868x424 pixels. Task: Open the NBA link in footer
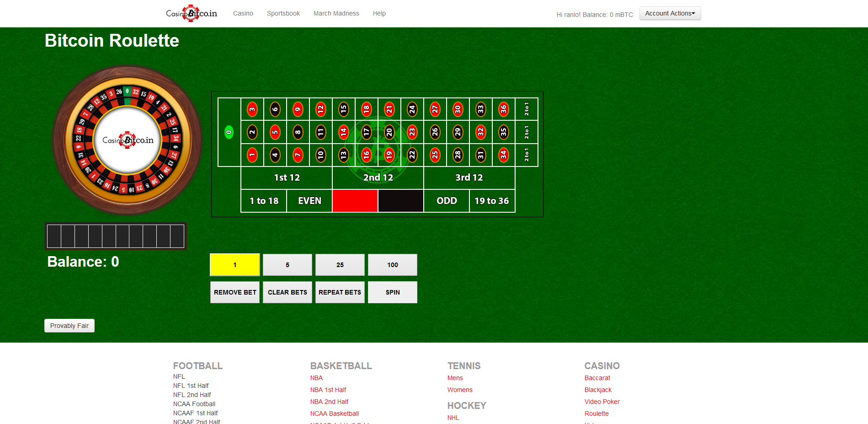tap(316, 378)
